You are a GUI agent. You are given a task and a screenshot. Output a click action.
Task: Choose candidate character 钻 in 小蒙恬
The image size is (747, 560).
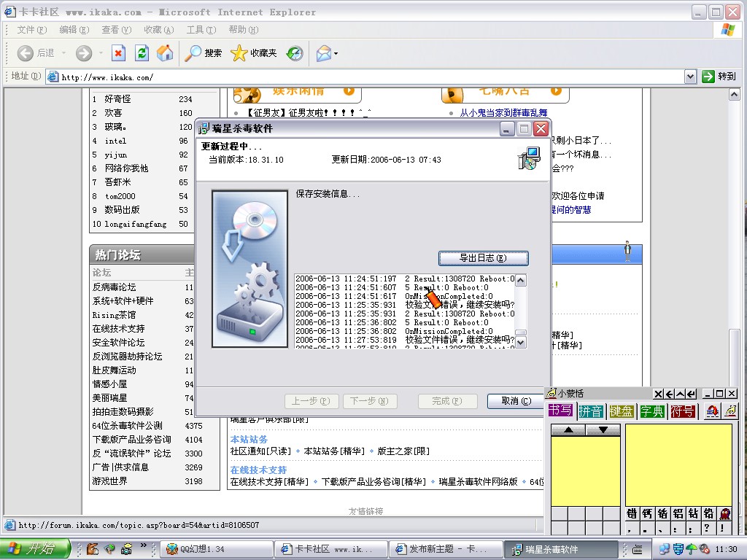click(693, 513)
